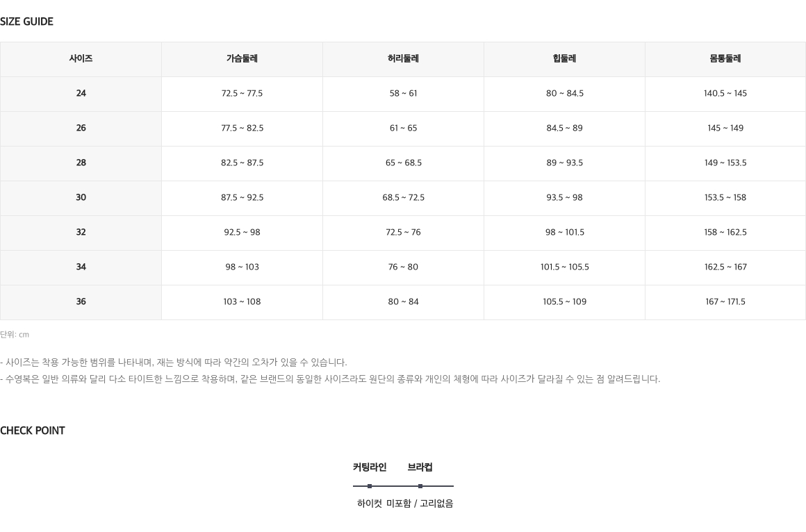Click the 몸통둘레 column header
Screen dimensions: 806x532
click(x=725, y=59)
